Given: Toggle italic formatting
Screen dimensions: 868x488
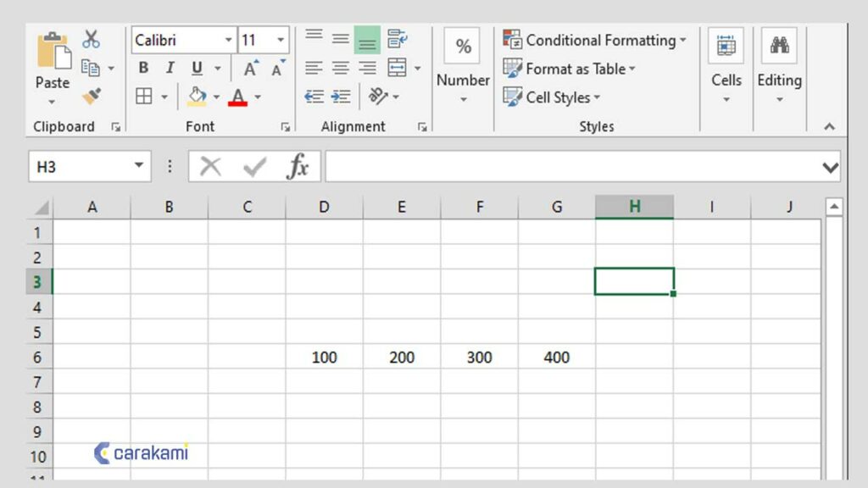Looking at the screenshot, I should point(170,67).
